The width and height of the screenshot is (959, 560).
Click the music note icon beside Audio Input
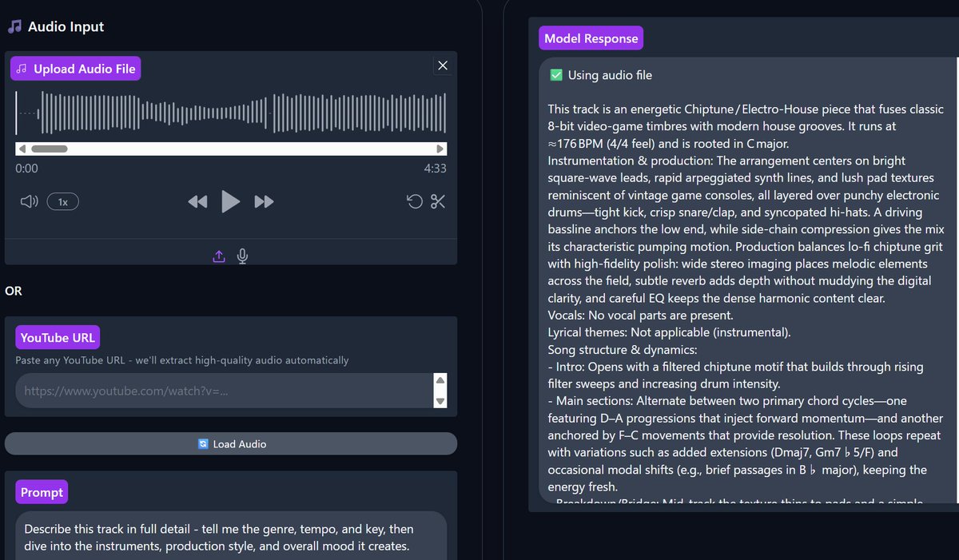pos(14,26)
